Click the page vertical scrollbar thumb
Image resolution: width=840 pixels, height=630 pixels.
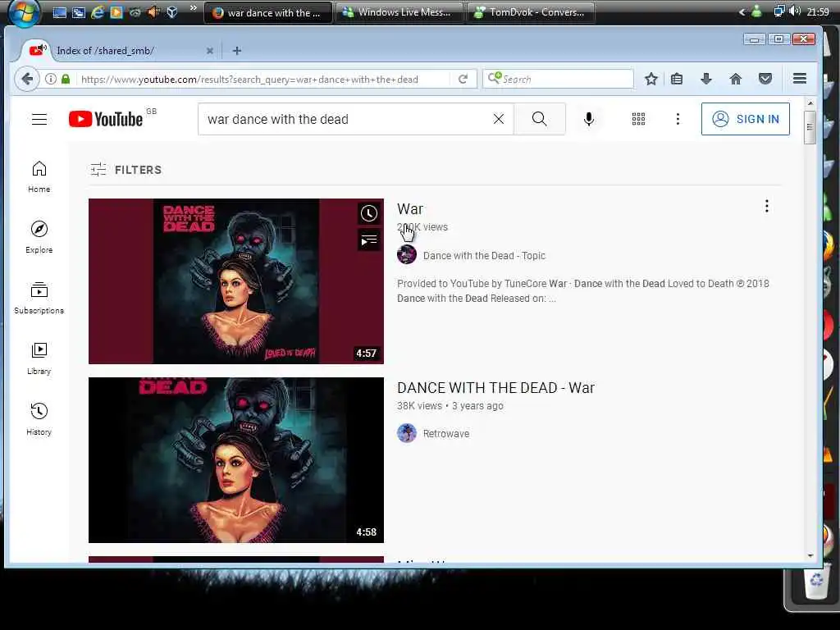click(810, 127)
